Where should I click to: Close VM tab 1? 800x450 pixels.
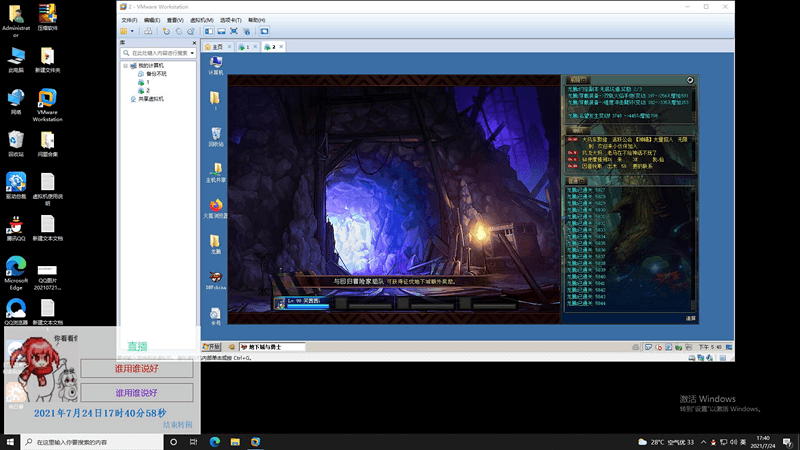[x=255, y=46]
